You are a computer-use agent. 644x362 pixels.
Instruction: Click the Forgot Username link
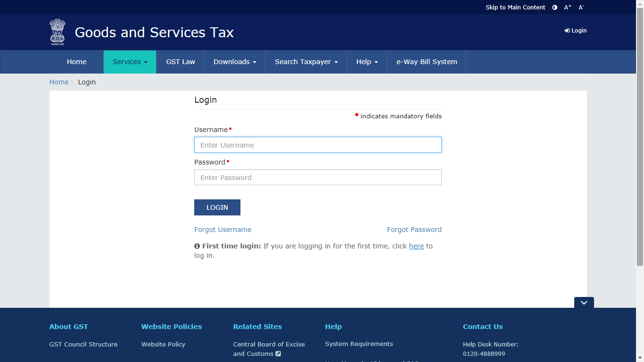tap(223, 230)
